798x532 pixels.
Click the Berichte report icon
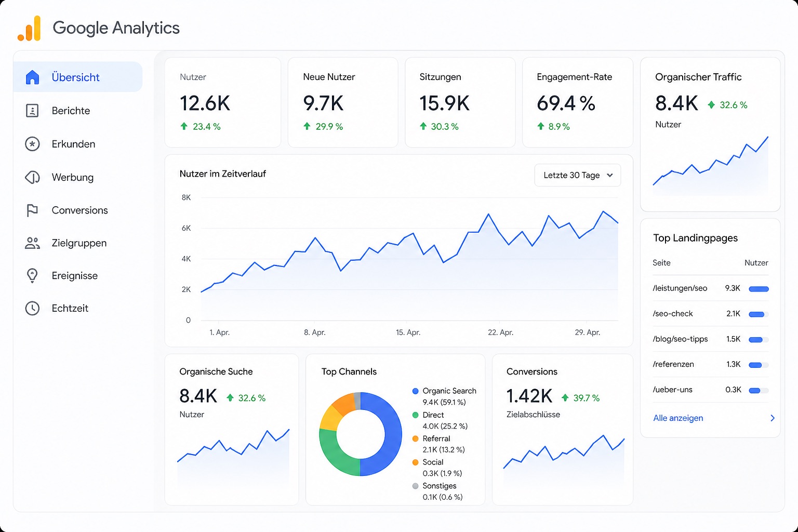[x=32, y=111]
